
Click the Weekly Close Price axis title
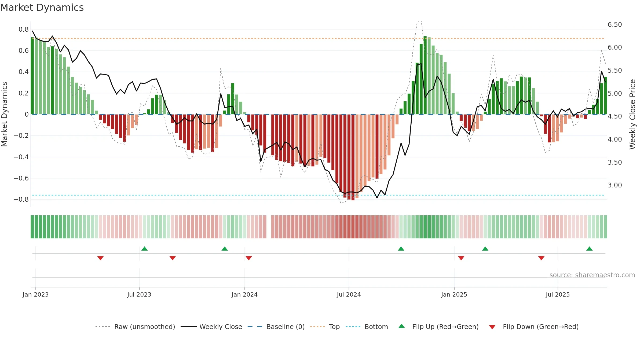pyautogui.click(x=632, y=114)
